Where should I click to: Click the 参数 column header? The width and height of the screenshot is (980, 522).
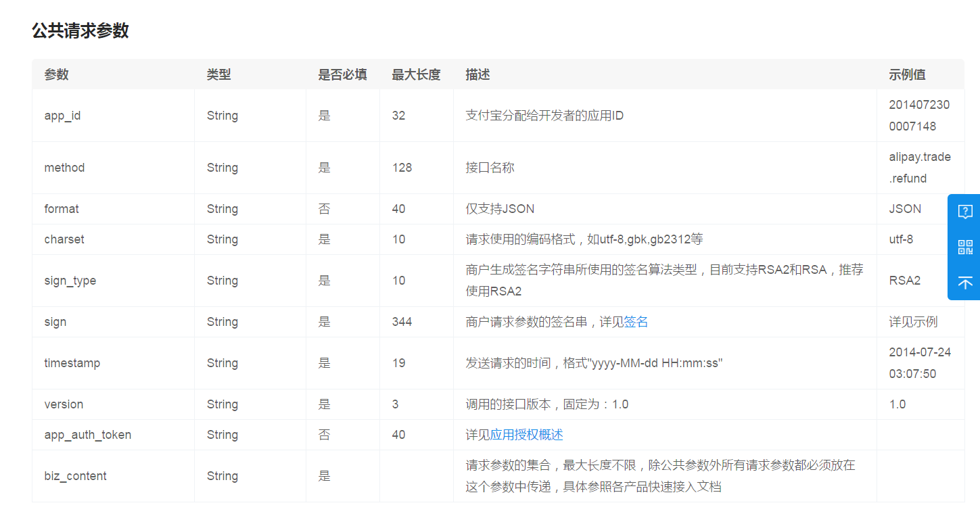coord(57,74)
